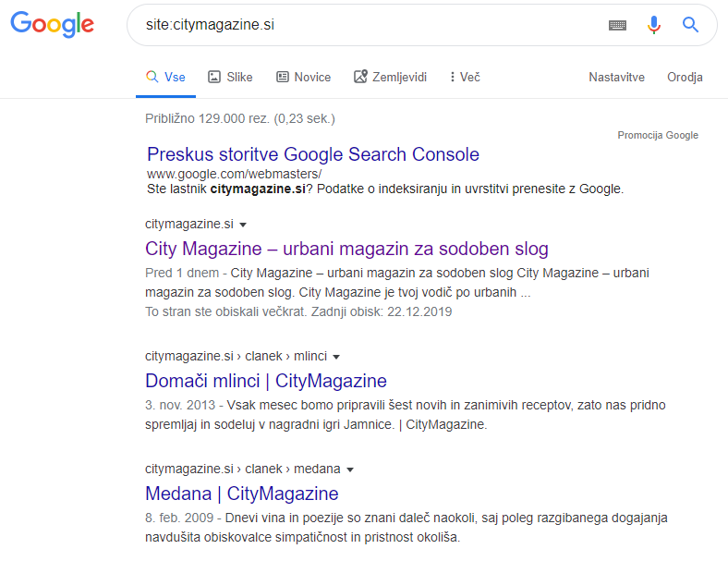Open Medana | CityMagazine result
Screen dimensions: 728x561
(x=241, y=494)
